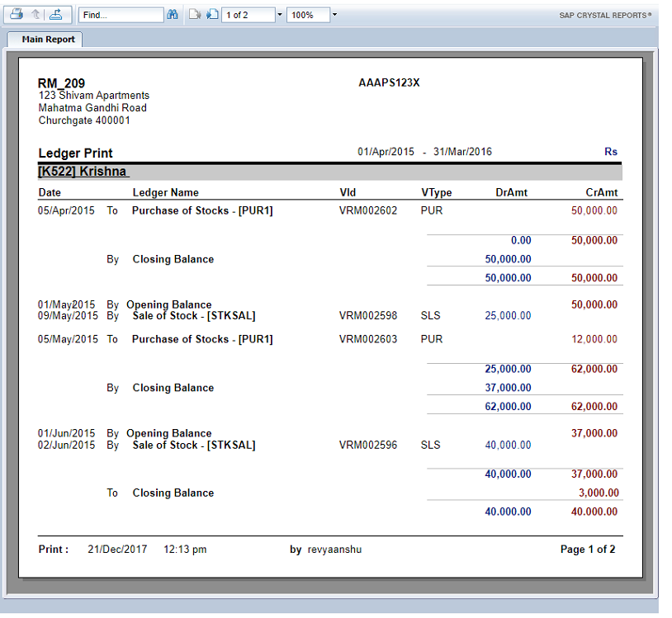The width and height of the screenshot is (672, 618).
Task: Click the 09/May/2015 date entry
Action: tap(68, 315)
